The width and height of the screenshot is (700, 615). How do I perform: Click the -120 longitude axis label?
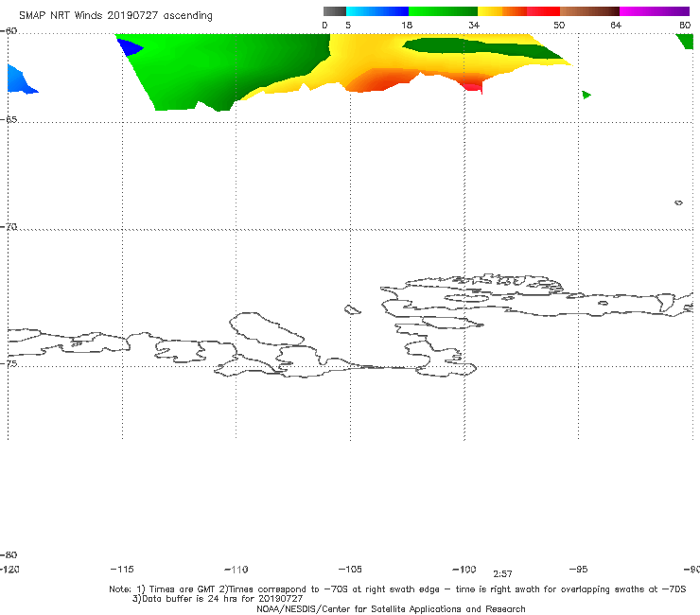[x=9, y=569]
